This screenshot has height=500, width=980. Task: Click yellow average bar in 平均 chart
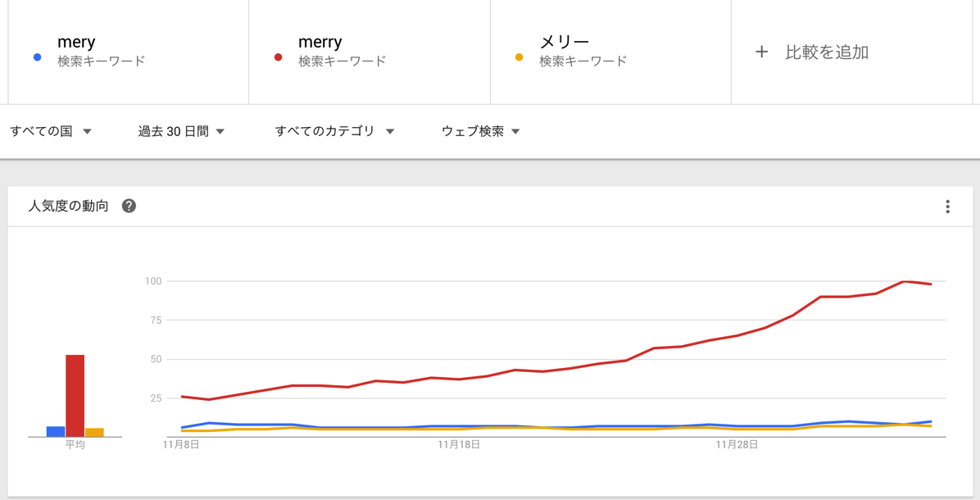coord(94,433)
